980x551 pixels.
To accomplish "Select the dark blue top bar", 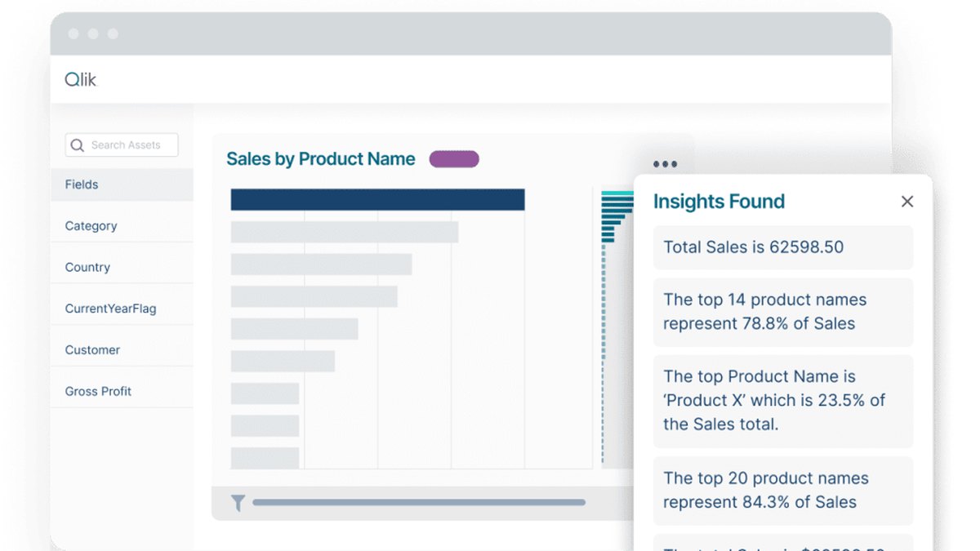I will coord(377,200).
